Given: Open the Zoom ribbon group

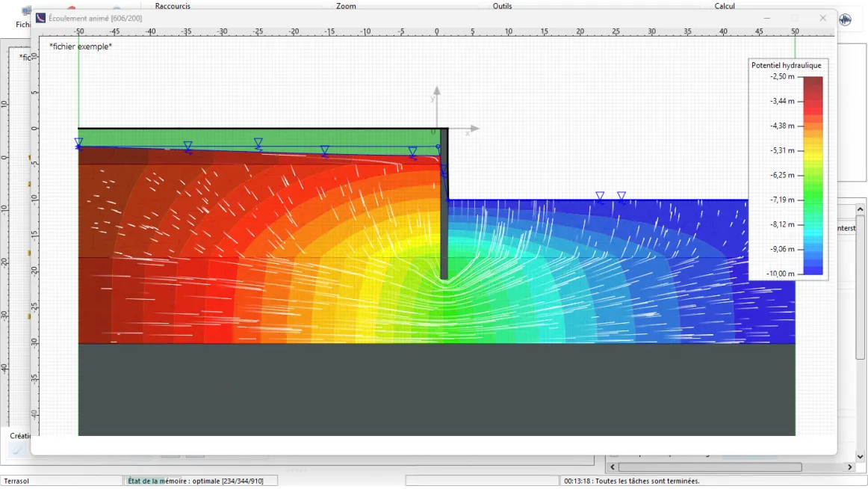Looking at the screenshot, I should tap(346, 6).
